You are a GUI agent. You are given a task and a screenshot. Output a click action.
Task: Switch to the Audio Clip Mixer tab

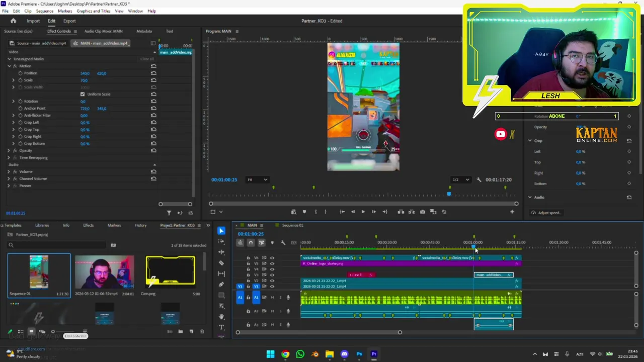click(x=103, y=31)
